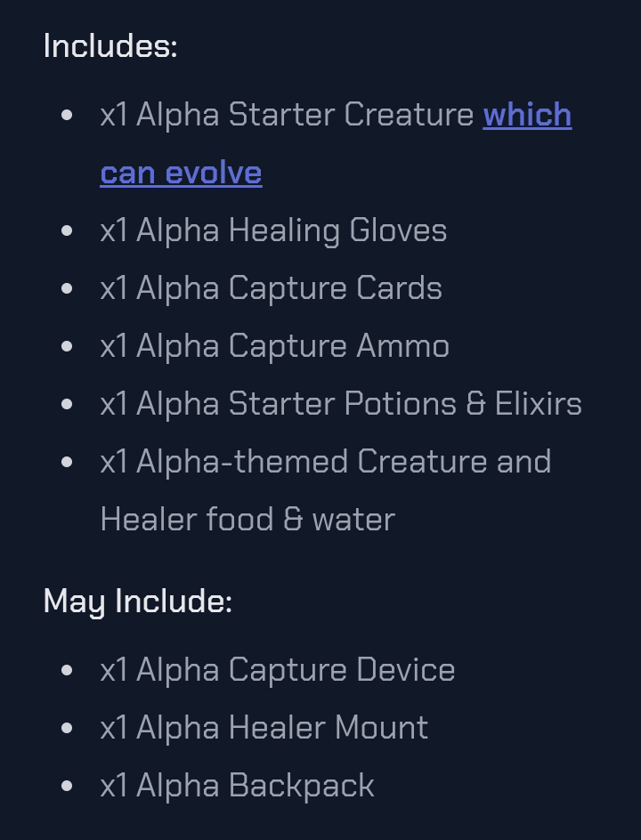Image resolution: width=641 pixels, height=840 pixels.
Task: Click the bullet beside Alpha Starter Creature
Action: 67,116
